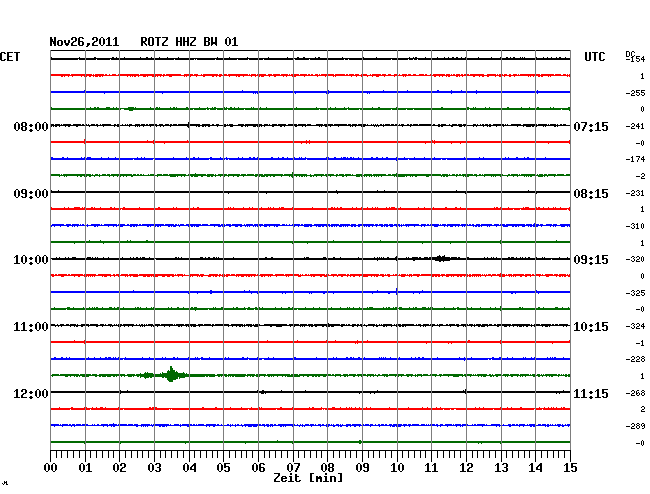Click the DC offset value -174
The height and width of the screenshot is (494, 650).
coord(635,159)
